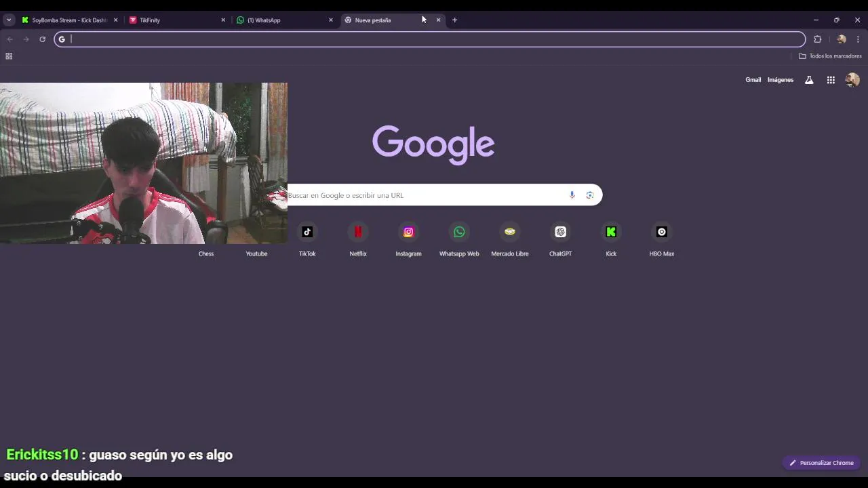This screenshot has width=868, height=488.
Task: Close the TikFinity tab
Action: (x=223, y=20)
